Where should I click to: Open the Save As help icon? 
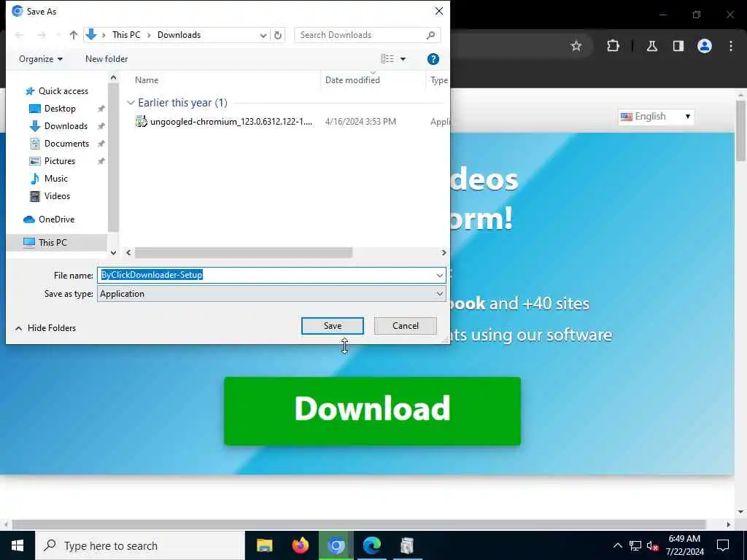tap(433, 59)
